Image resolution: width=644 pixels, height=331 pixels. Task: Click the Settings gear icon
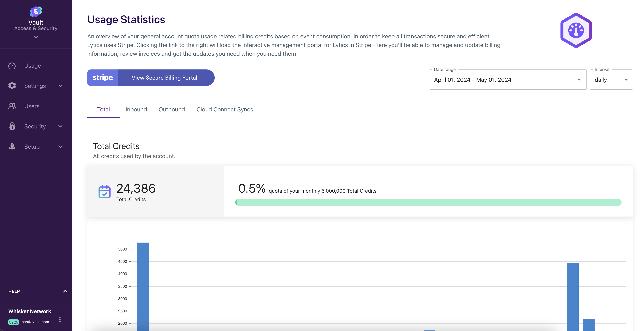(12, 86)
